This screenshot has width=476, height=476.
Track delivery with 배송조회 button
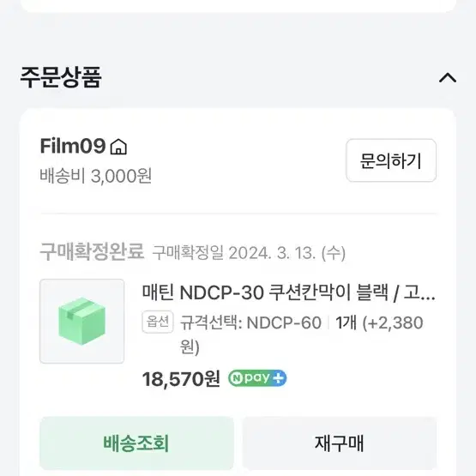[136, 443]
